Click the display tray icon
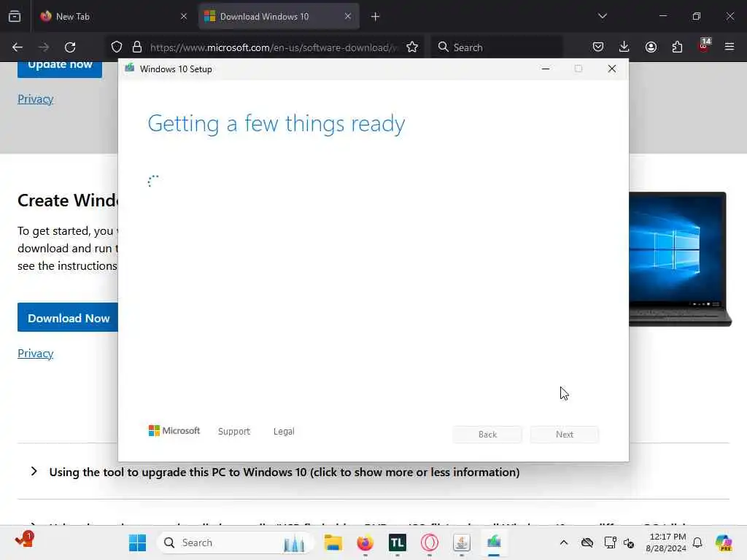This screenshot has width=747, height=560. 610,542
